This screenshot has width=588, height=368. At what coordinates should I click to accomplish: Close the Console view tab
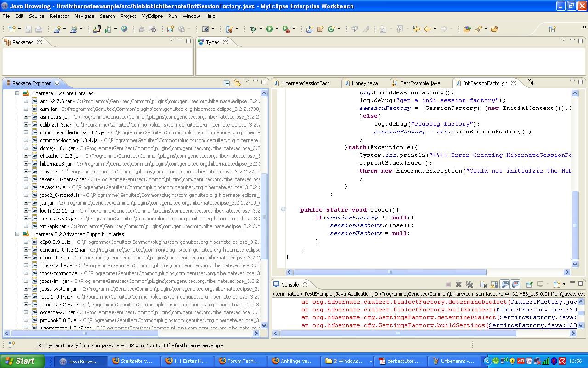point(305,284)
